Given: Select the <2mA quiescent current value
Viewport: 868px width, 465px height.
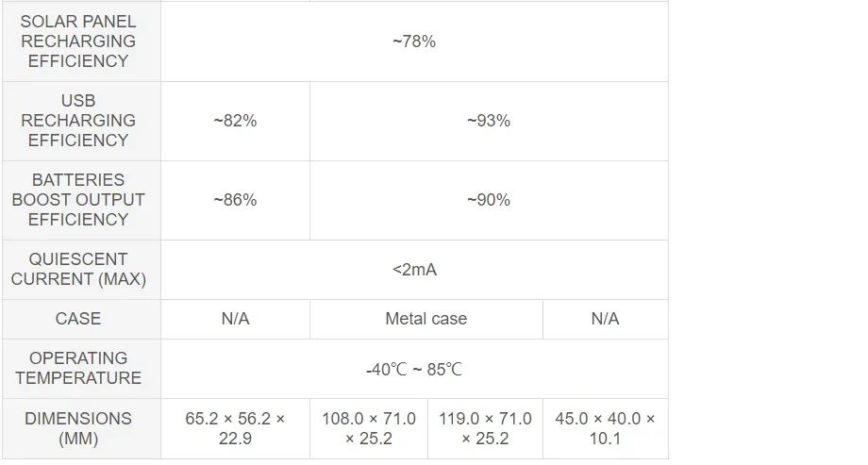Looking at the screenshot, I should pyautogui.click(x=414, y=269).
